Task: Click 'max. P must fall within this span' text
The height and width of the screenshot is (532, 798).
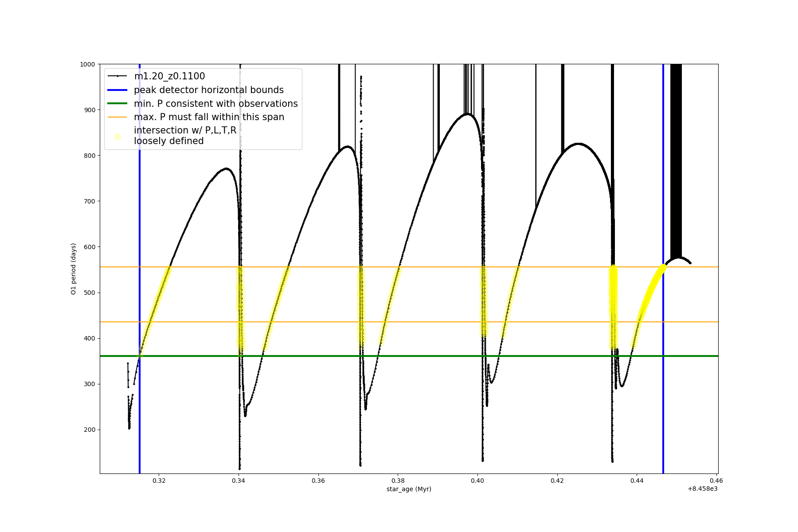Action: (x=209, y=117)
